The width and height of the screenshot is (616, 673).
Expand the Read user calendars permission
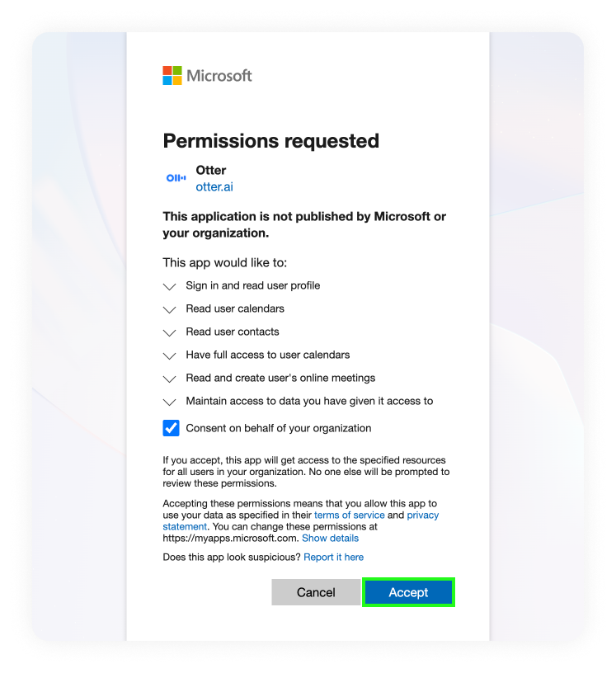170,309
